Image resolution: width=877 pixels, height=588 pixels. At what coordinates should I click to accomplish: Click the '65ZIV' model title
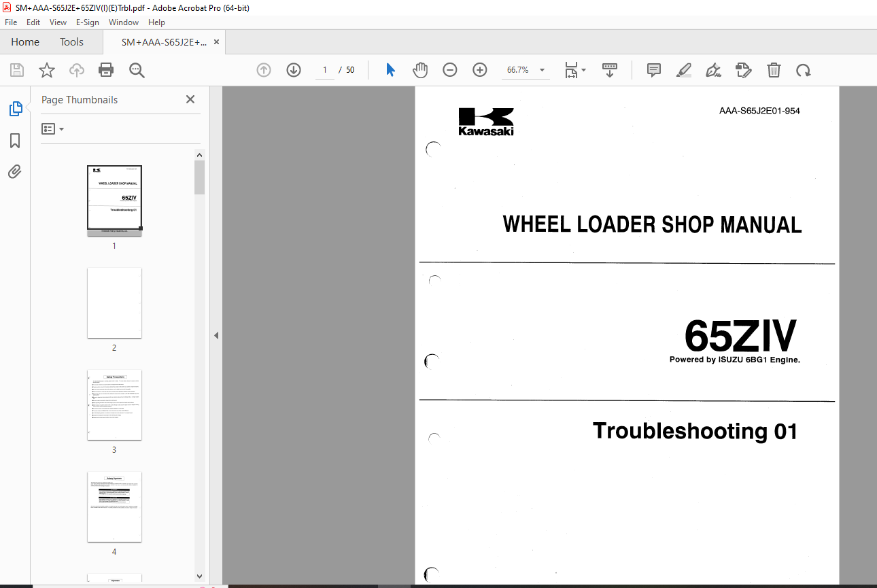pyautogui.click(x=740, y=335)
